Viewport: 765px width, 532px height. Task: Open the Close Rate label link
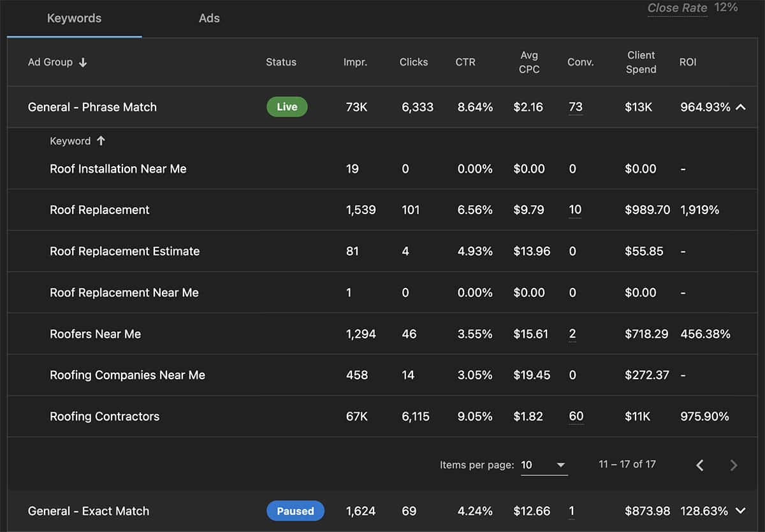pyautogui.click(x=677, y=8)
